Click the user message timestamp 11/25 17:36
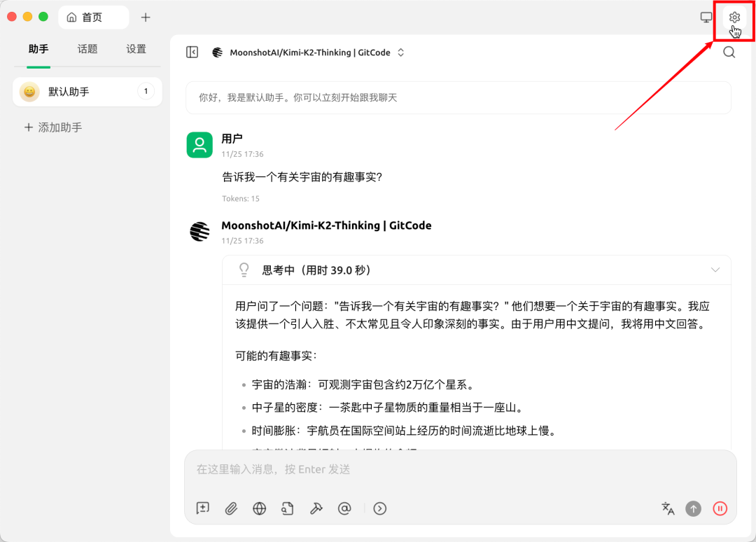The height and width of the screenshot is (542, 756). [242, 154]
